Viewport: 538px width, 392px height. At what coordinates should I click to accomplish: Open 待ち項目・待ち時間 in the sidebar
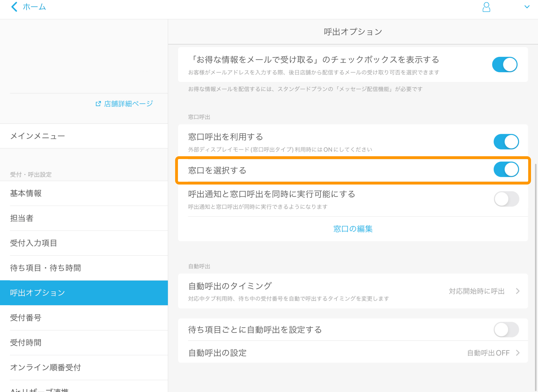[x=84, y=268]
